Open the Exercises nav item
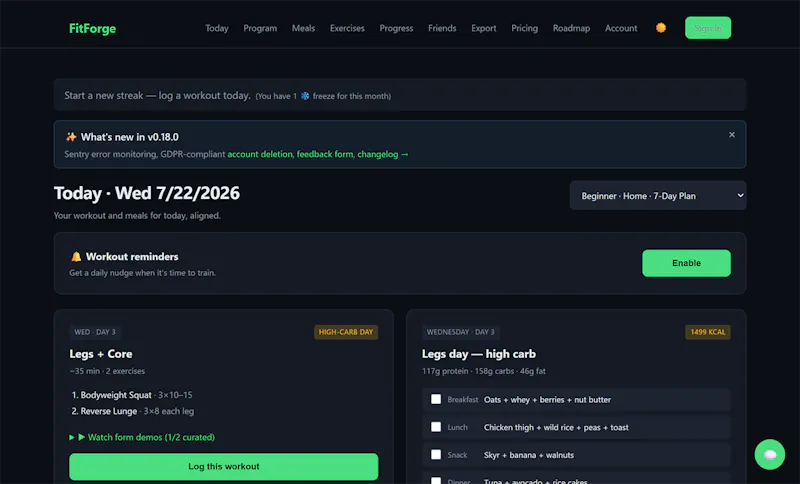Image resolution: width=800 pixels, height=484 pixels. tap(347, 28)
